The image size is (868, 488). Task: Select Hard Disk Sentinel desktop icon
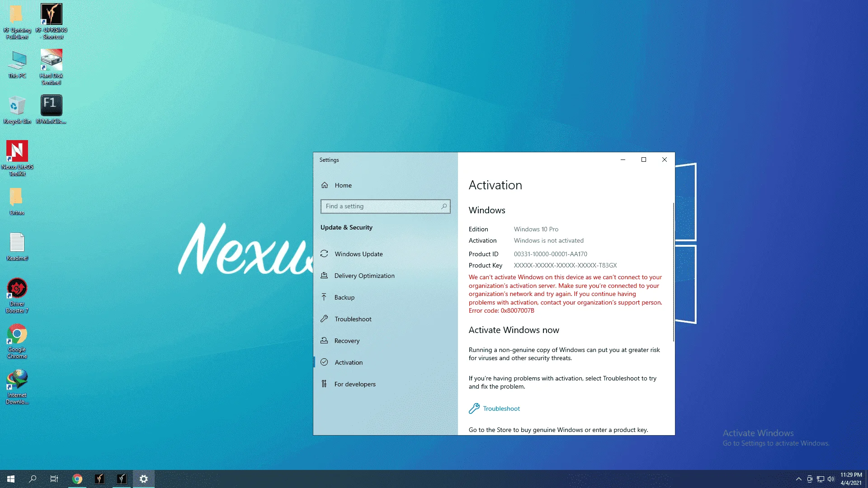point(51,67)
